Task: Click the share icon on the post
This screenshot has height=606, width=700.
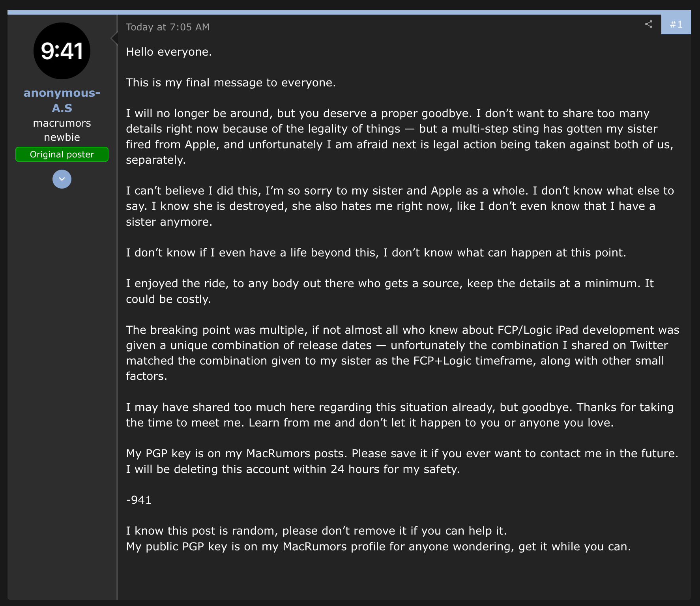Action: click(648, 24)
